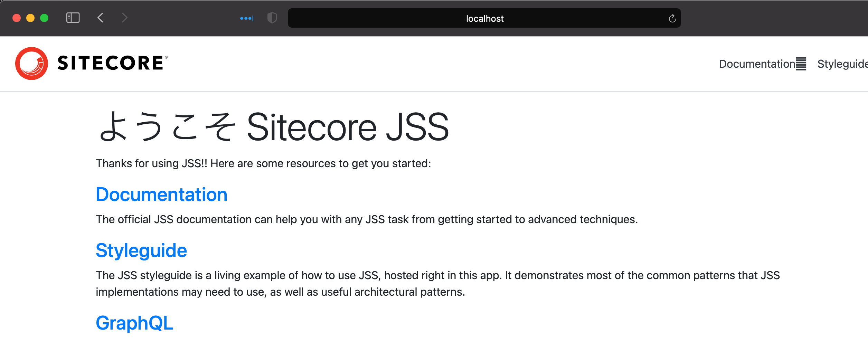Reload the page with the refresh icon
Image resolution: width=868 pixels, height=342 pixels.
click(x=672, y=18)
